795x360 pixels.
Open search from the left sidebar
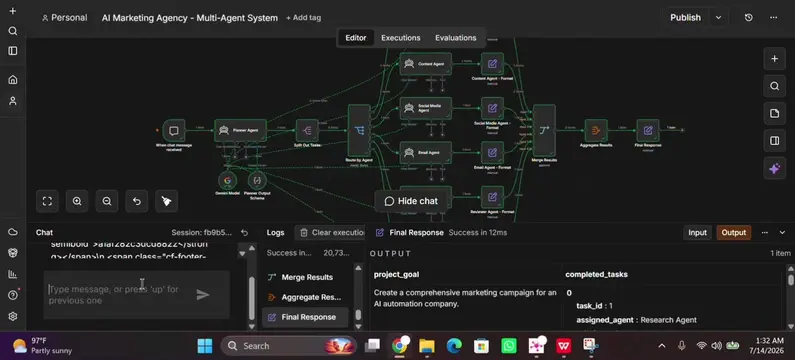point(13,31)
